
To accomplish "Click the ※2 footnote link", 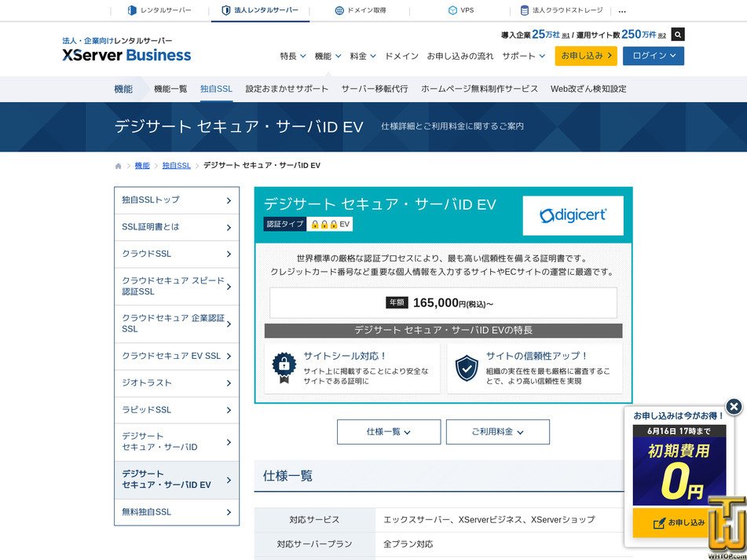I will pyautogui.click(x=661, y=35).
